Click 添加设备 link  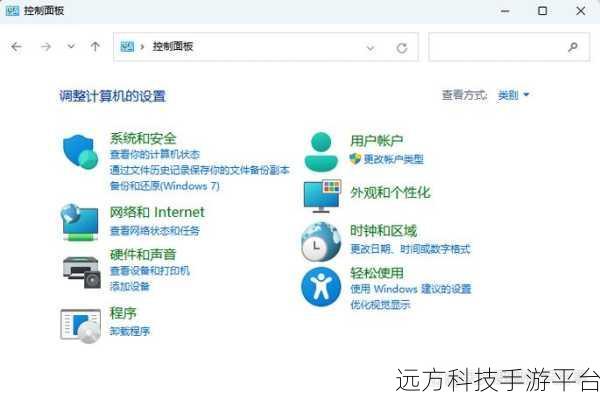[x=129, y=286]
